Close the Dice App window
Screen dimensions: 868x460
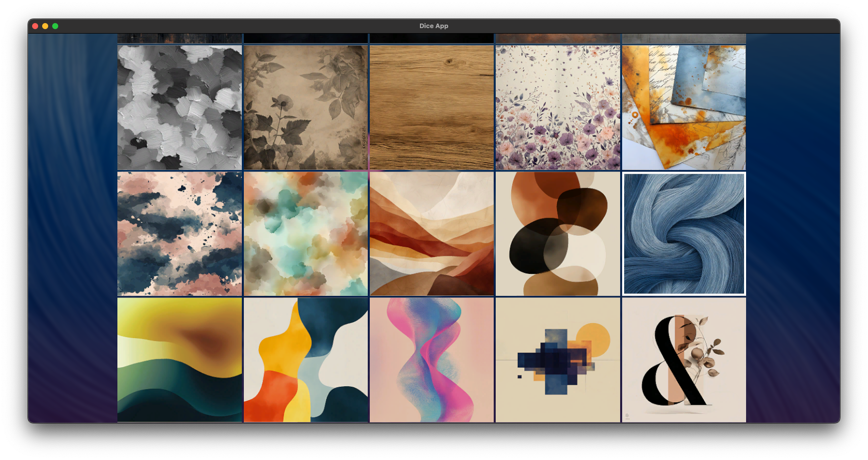pos(35,26)
